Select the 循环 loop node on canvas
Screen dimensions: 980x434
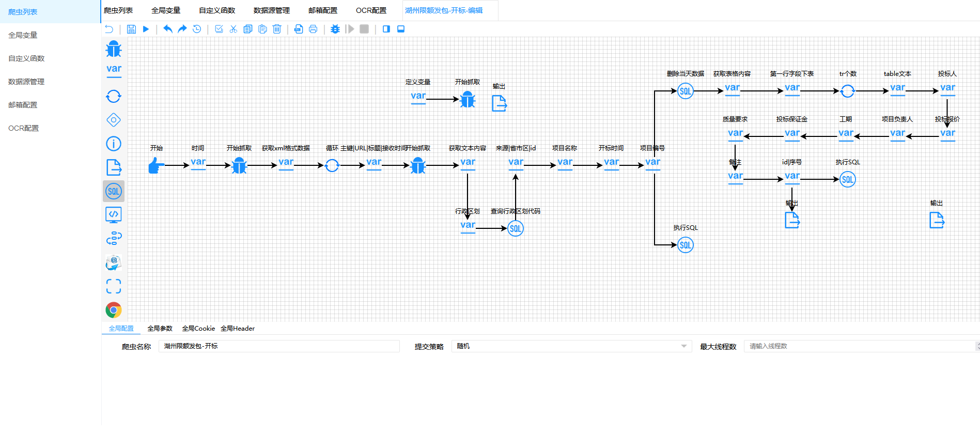332,165
